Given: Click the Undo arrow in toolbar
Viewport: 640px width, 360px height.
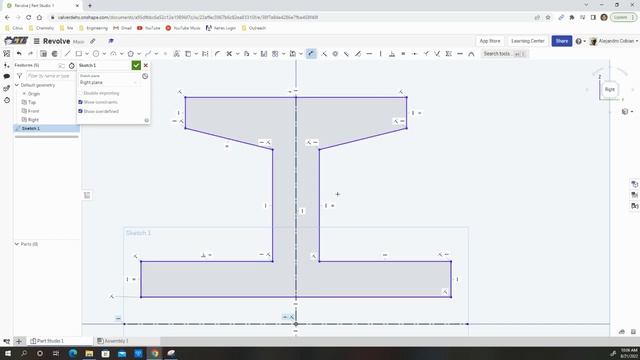Looking at the screenshot, I should [x=19, y=53].
